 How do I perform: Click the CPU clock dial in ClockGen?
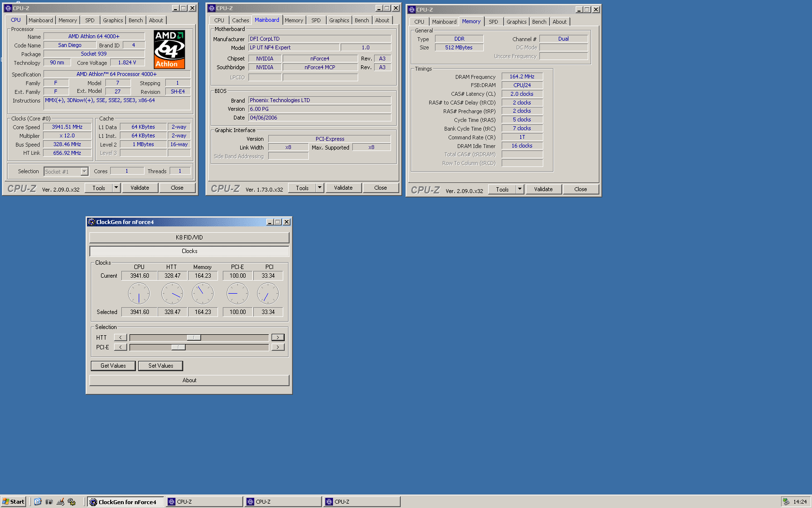(x=139, y=294)
